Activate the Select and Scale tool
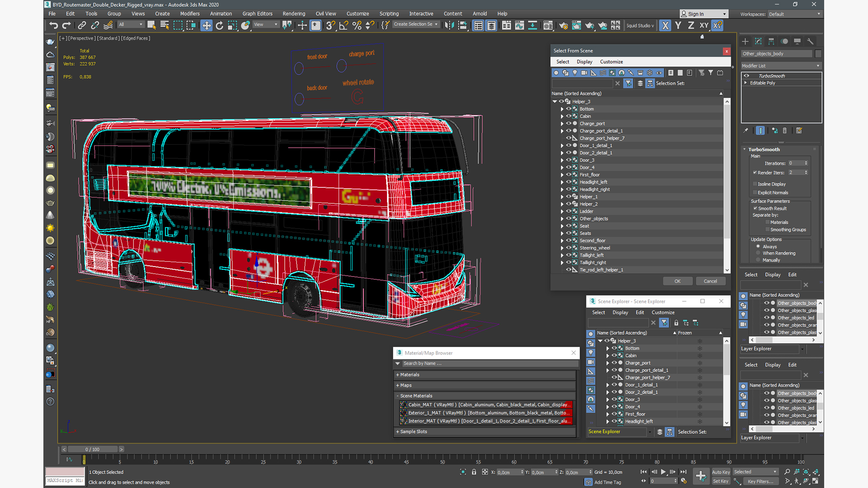This screenshot has height=488, width=868. pos(232,26)
